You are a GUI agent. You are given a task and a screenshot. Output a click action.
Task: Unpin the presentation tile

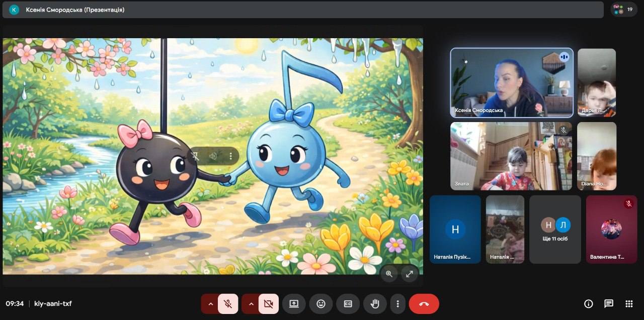click(196, 156)
